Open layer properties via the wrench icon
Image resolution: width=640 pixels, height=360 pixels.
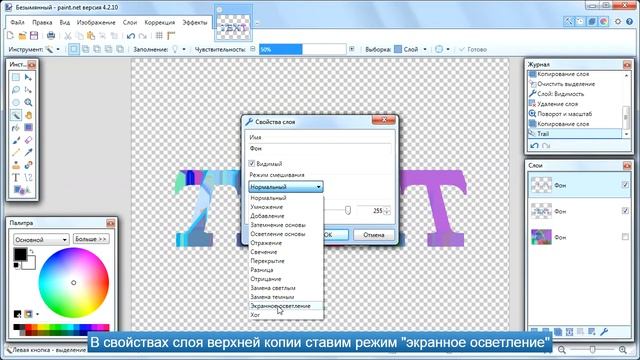click(604, 332)
